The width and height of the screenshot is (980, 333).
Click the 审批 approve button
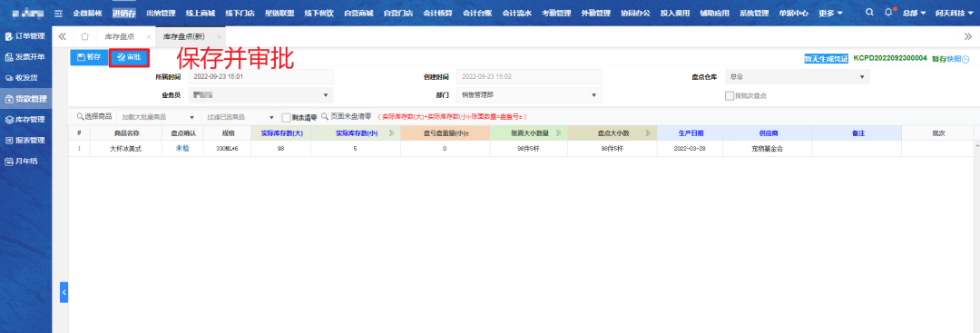(x=130, y=58)
